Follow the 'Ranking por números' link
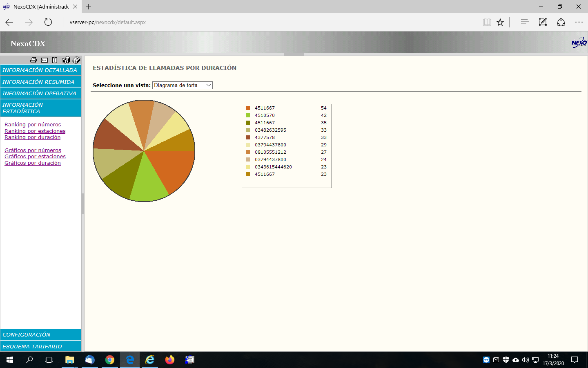This screenshot has height=368, width=588. [33, 125]
